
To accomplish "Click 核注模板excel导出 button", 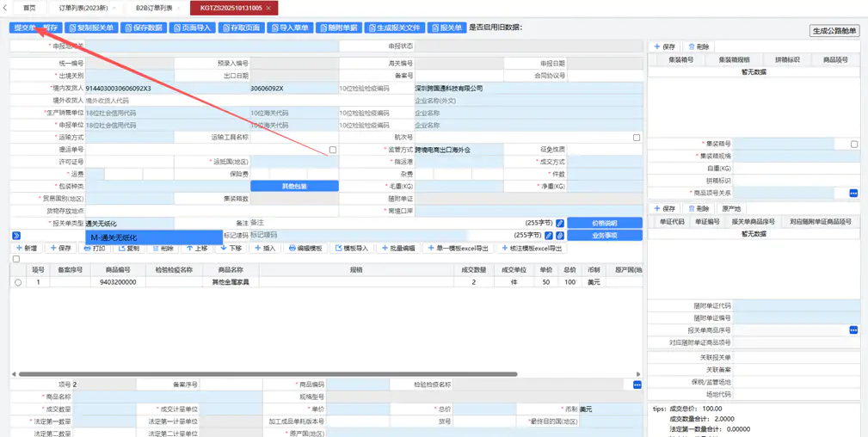I will 532,248.
